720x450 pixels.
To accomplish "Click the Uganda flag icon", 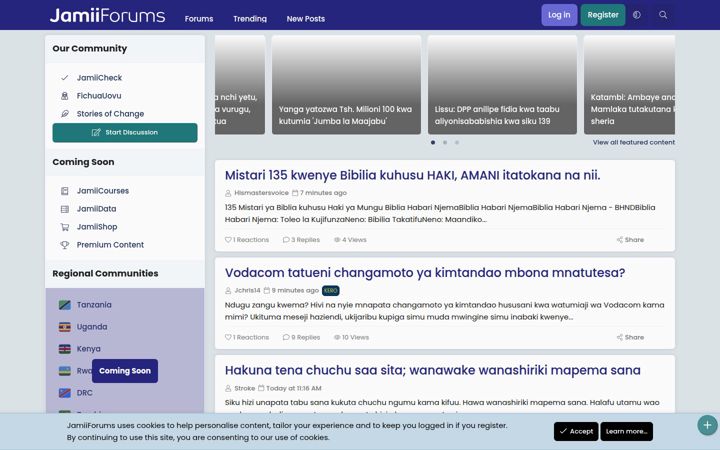I will pos(65,327).
